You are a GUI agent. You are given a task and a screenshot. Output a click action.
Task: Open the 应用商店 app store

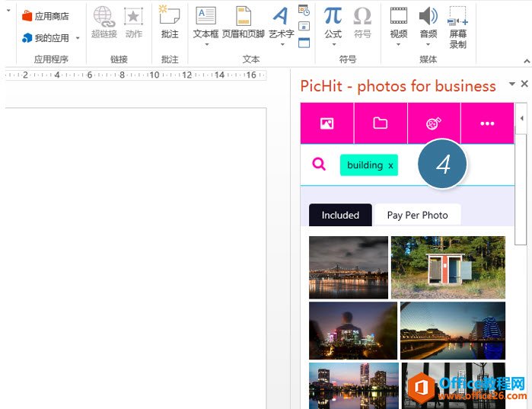pyautogui.click(x=46, y=16)
